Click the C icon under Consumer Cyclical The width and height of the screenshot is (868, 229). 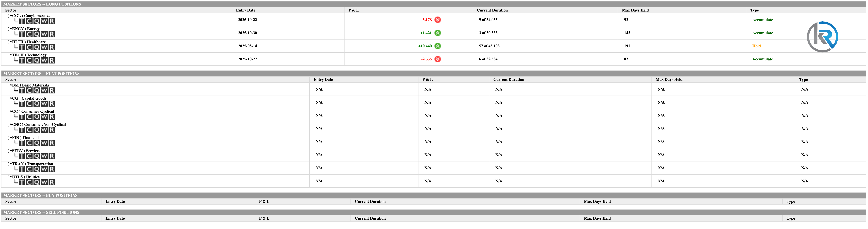(29, 117)
